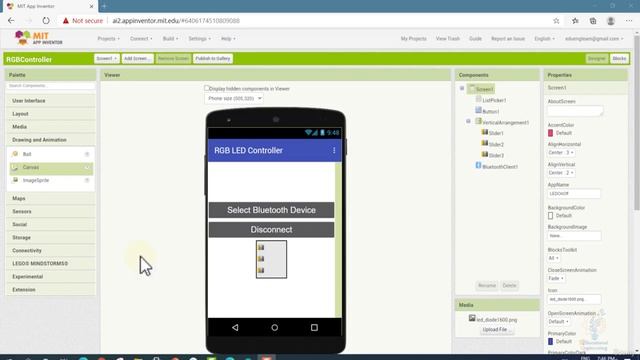640x360 pixels.
Task: Open the browser favorites list icon
Action: (x=575, y=20)
